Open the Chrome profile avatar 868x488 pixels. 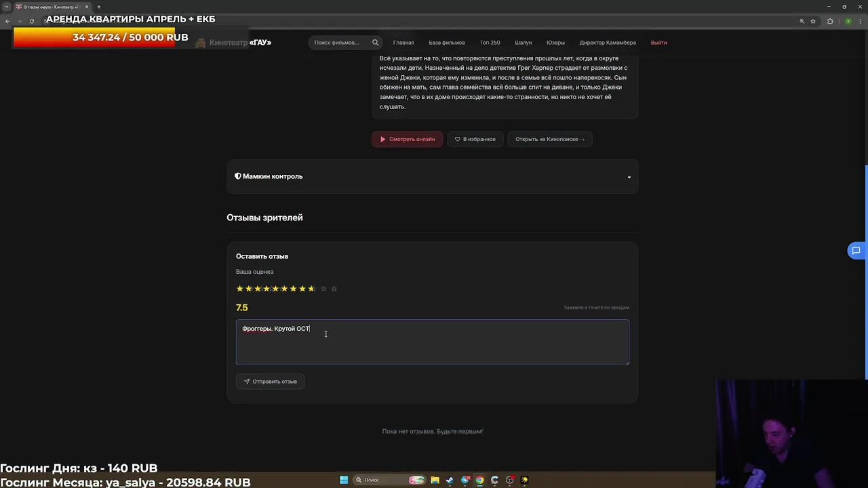[848, 21]
